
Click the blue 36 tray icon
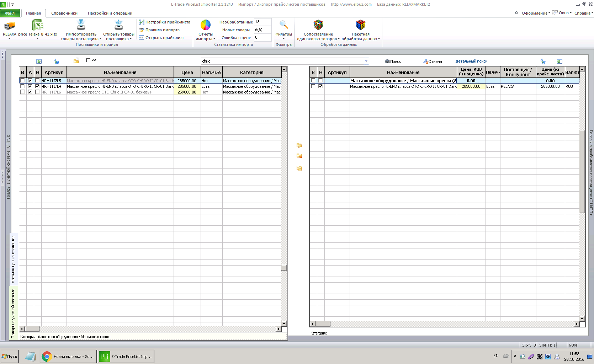coord(548,357)
